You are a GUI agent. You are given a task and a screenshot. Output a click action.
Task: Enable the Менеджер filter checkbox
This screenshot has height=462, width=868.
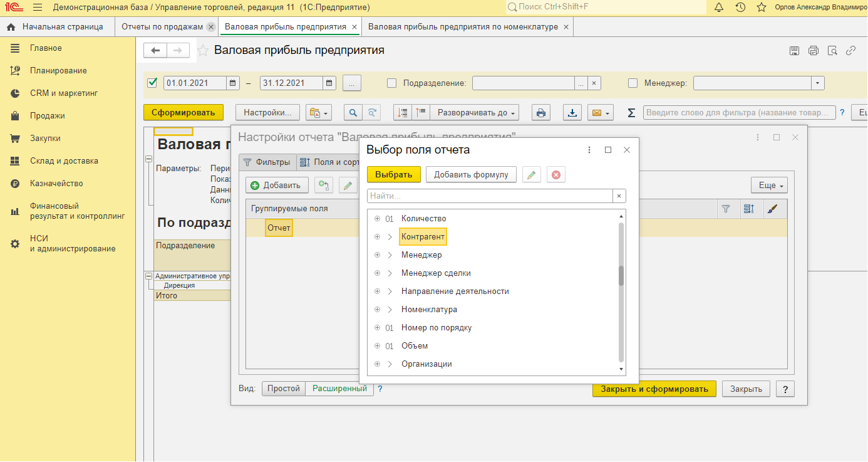pos(633,83)
